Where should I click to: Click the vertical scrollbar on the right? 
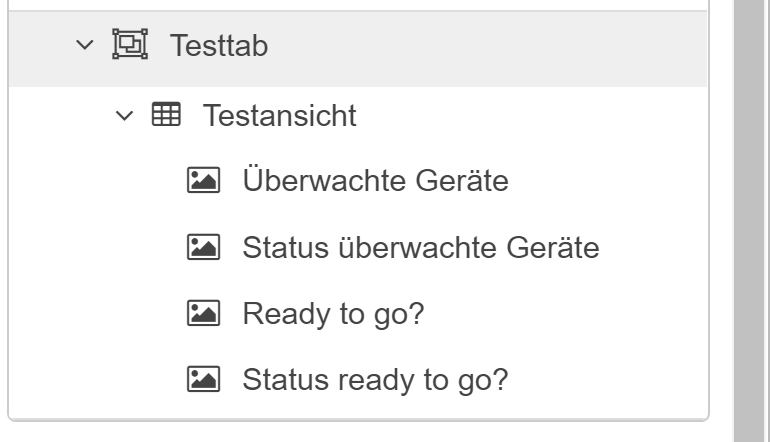pyautogui.click(x=751, y=220)
